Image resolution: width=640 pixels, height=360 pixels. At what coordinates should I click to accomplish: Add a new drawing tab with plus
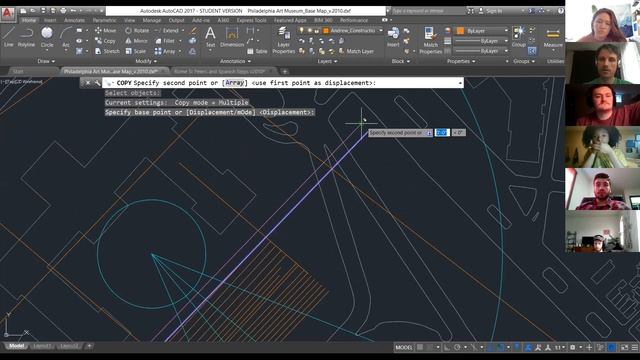tap(284, 71)
